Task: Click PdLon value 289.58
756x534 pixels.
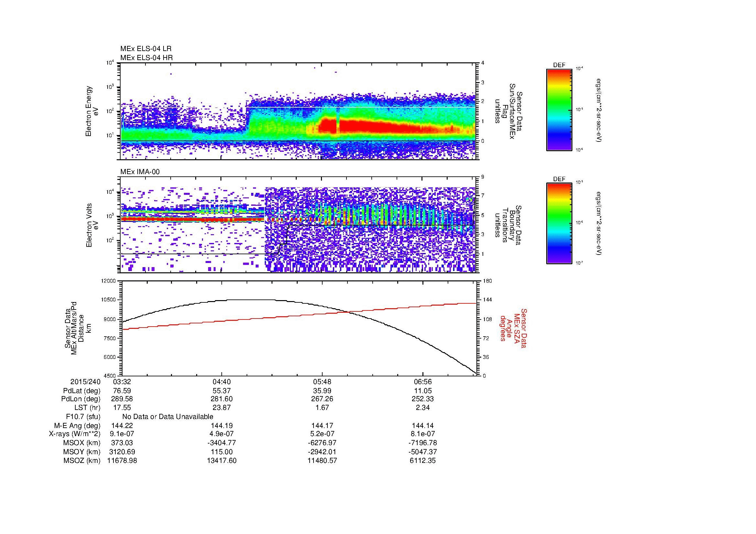Action: 122,399
